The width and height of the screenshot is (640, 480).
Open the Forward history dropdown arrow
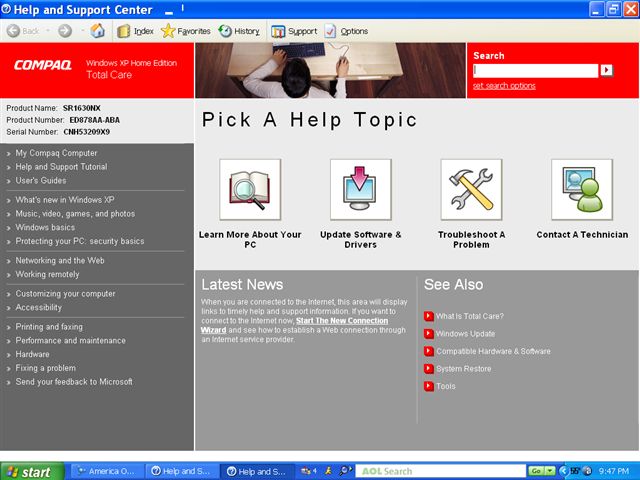coord(82,31)
